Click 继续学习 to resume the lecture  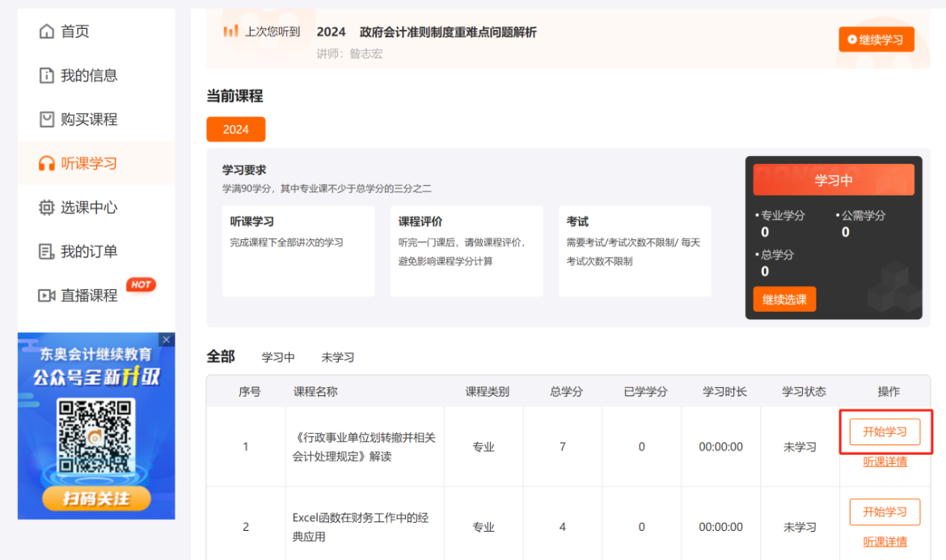pos(876,39)
